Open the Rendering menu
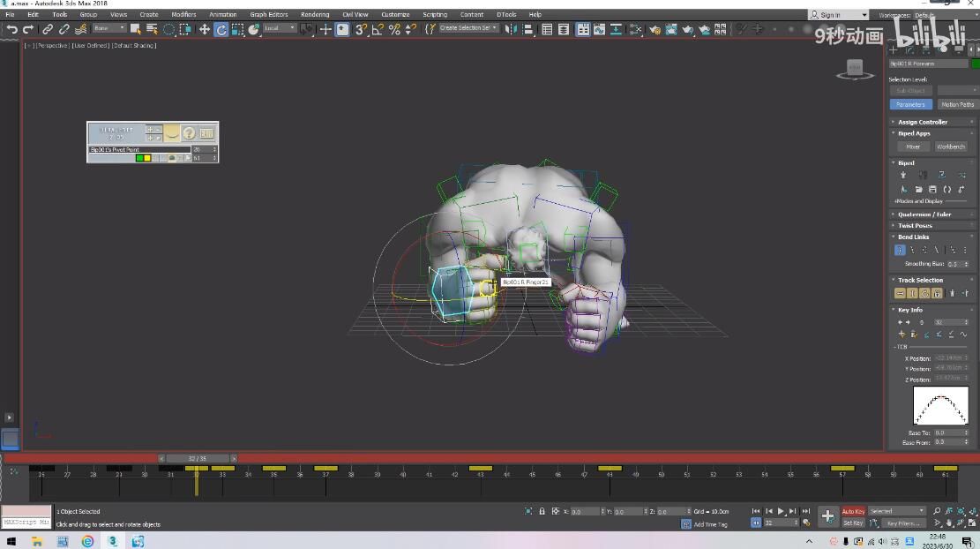 (x=315, y=14)
